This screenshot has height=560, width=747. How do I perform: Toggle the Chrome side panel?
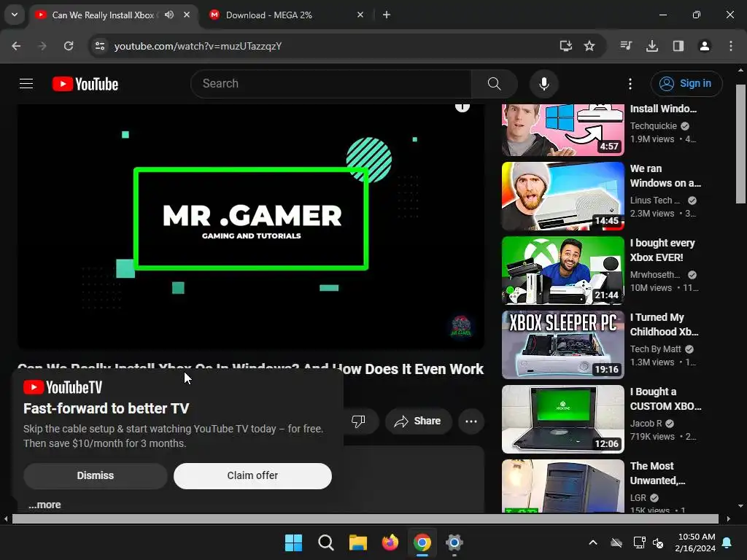coord(678,46)
